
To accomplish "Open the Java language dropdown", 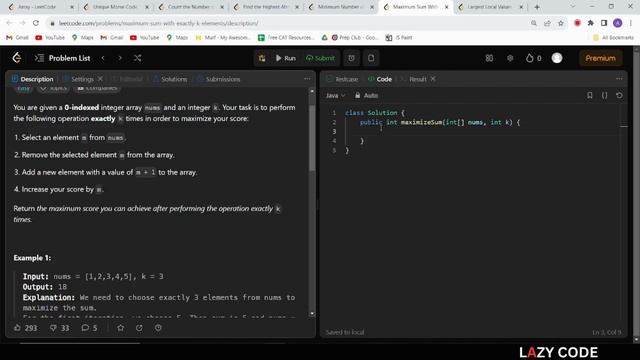I will pyautogui.click(x=336, y=96).
